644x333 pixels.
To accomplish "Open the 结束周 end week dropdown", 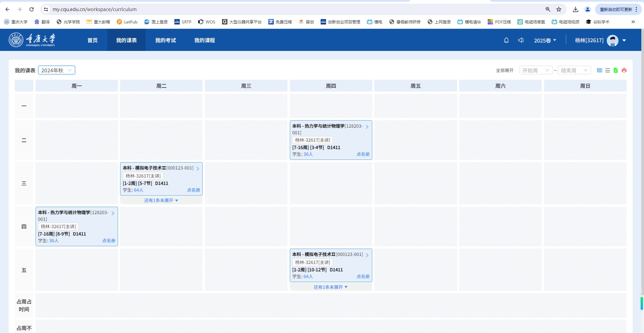I will click(x=574, y=70).
